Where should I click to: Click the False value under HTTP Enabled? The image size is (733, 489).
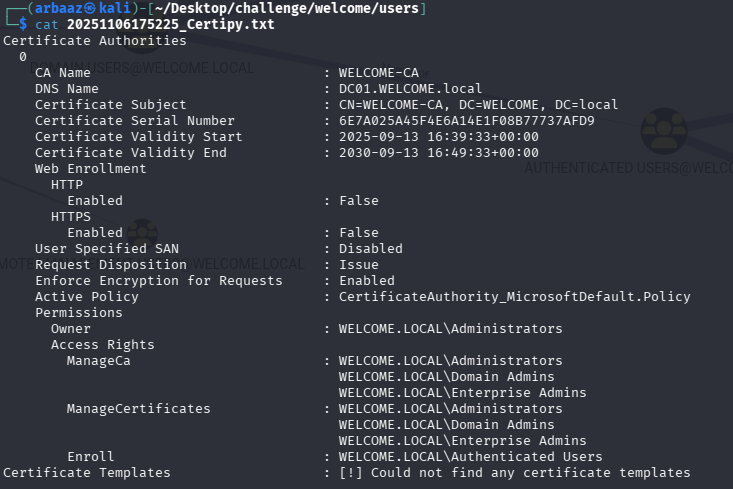tap(358, 201)
